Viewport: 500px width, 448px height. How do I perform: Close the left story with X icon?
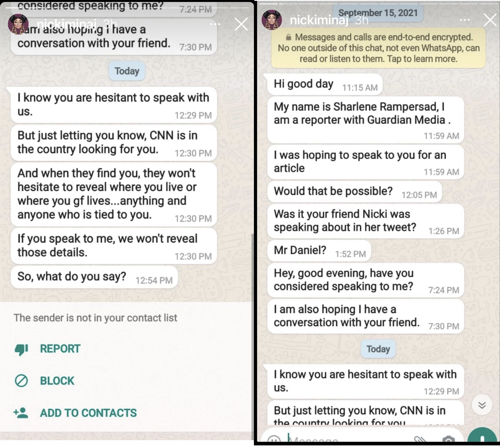point(241,24)
